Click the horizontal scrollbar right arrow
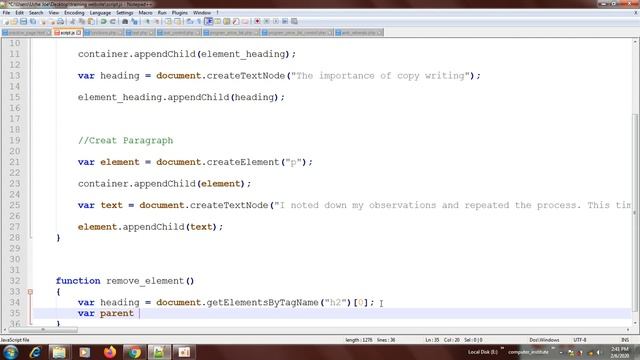The width and height of the screenshot is (640, 360). coord(628,329)
